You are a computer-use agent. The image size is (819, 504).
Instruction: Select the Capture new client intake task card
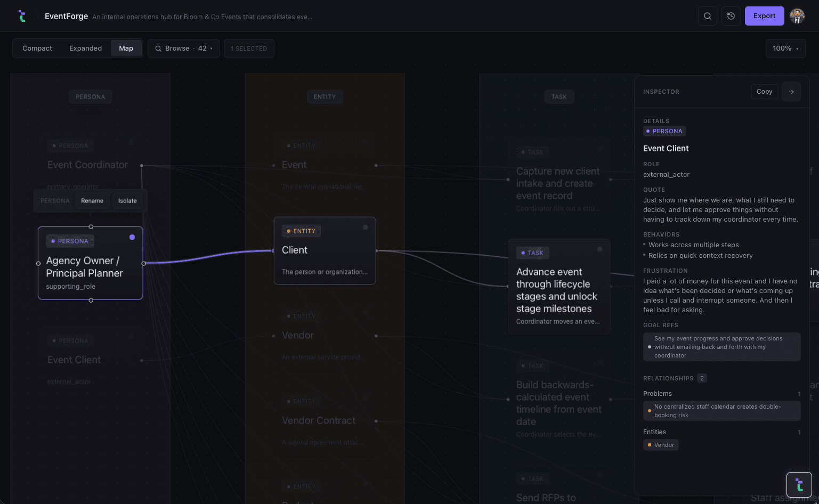(x=559, y=180)
